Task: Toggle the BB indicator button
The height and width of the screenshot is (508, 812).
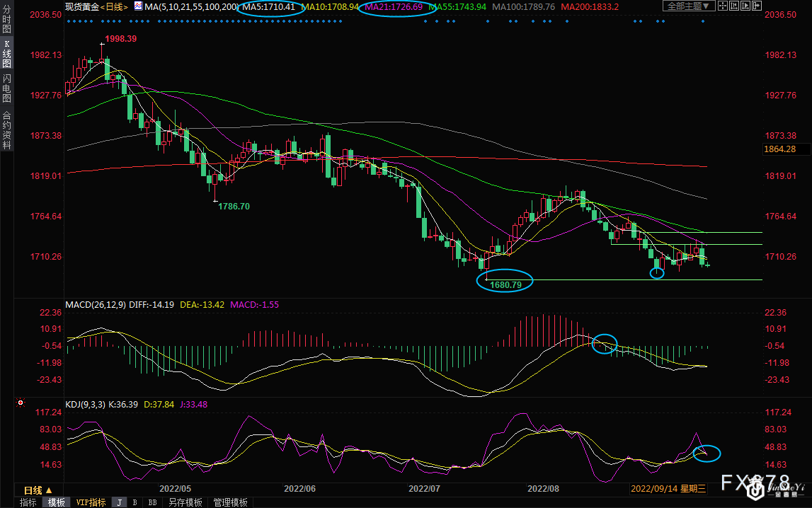Action: tap(152, 502)
